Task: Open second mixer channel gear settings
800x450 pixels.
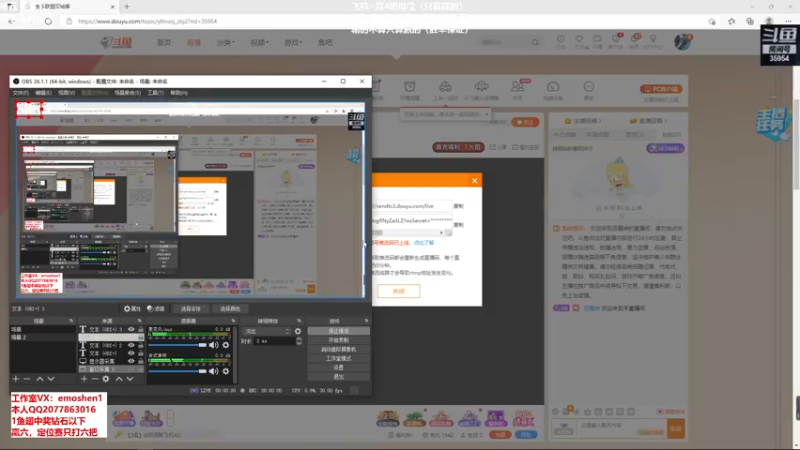Action: (226, 371)
